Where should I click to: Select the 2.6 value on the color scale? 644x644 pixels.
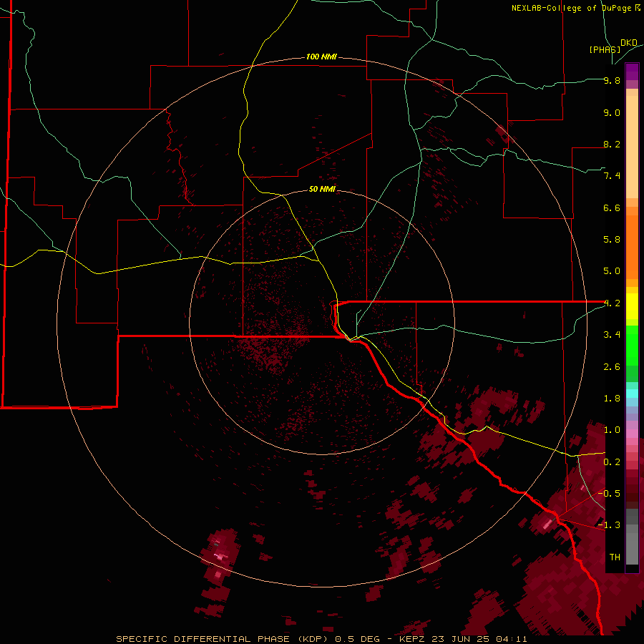(x=612, y=367)
